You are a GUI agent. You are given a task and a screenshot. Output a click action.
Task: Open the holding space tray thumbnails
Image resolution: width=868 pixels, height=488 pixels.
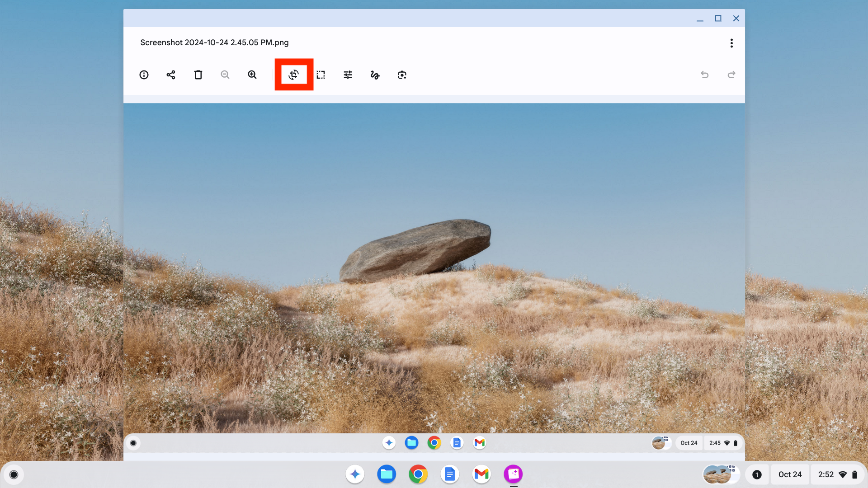point(721,474)
